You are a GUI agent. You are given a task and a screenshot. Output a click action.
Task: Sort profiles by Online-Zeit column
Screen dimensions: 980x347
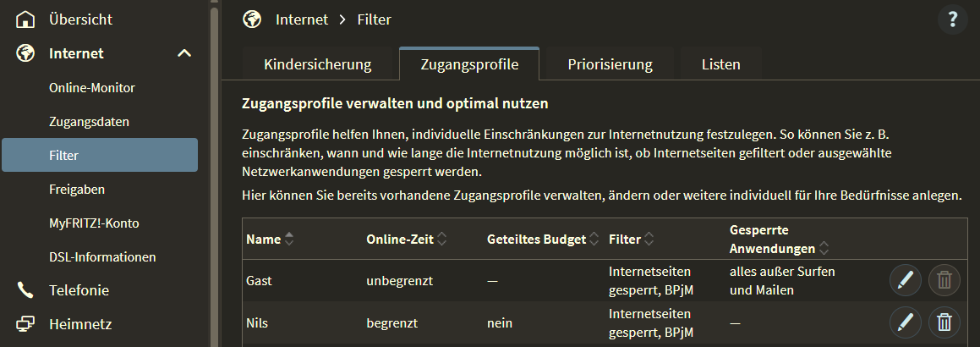click(442, 240)
